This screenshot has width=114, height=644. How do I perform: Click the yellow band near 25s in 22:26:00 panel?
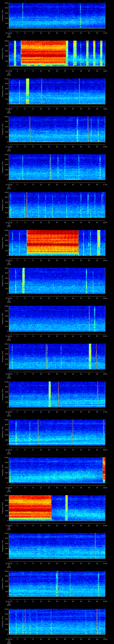[50, 394]
